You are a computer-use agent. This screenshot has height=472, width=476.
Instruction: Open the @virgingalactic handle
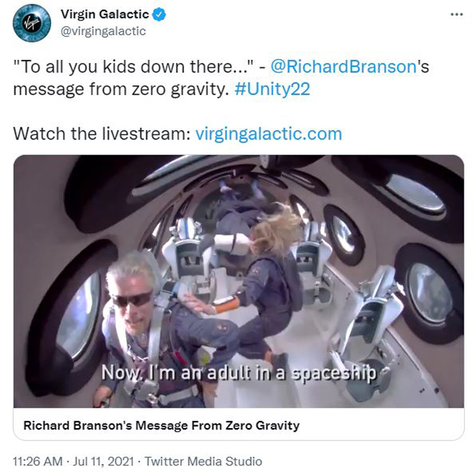(103, 31)
